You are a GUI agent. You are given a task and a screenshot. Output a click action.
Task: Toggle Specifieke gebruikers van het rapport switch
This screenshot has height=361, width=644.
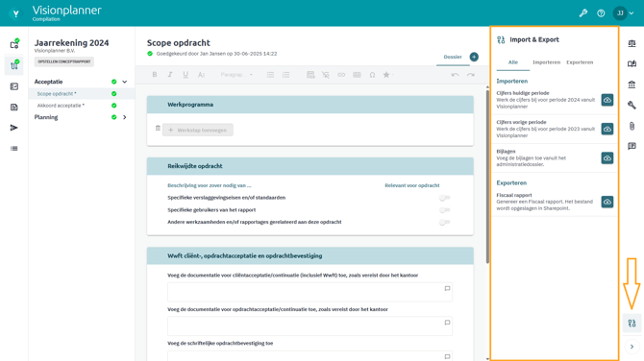point(444,210)
